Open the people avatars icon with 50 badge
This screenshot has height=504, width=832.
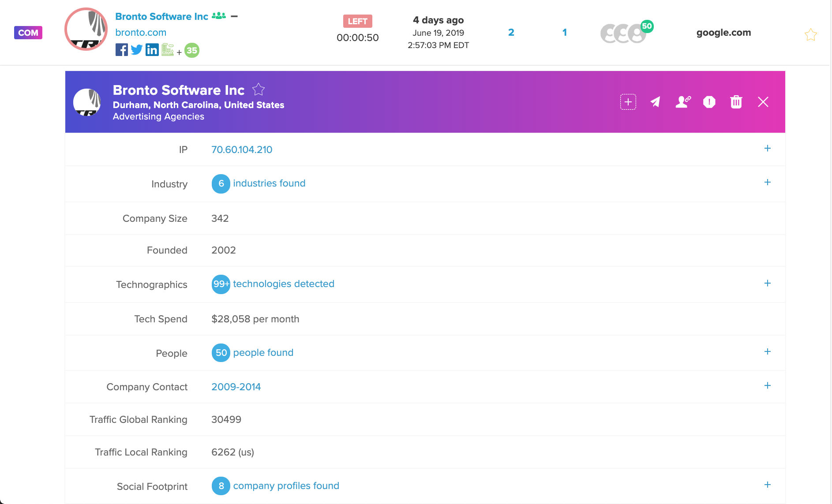click(626, 32)
